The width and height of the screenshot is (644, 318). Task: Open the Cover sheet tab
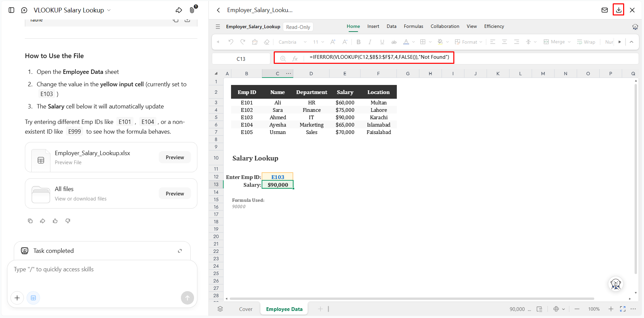[x=246, y=309]
